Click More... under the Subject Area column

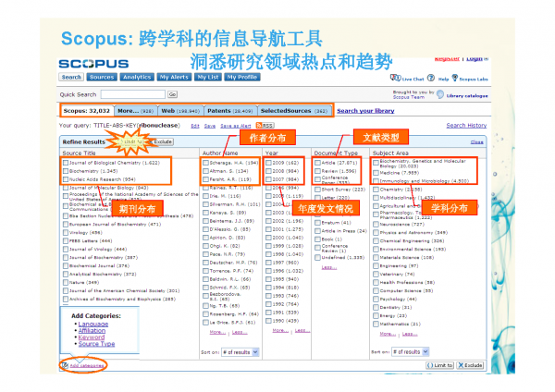(388, 334)
